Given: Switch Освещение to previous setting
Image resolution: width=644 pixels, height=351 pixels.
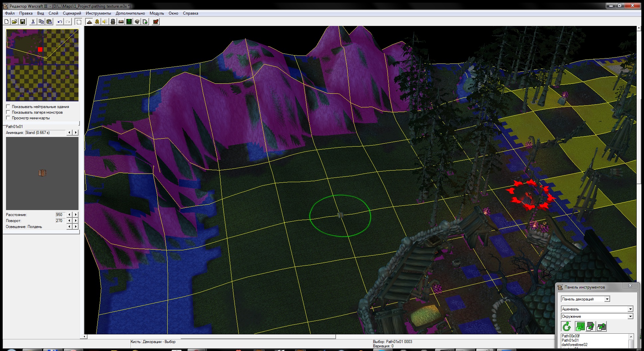Looking at the screenshot, I should (x=69, y=227).
